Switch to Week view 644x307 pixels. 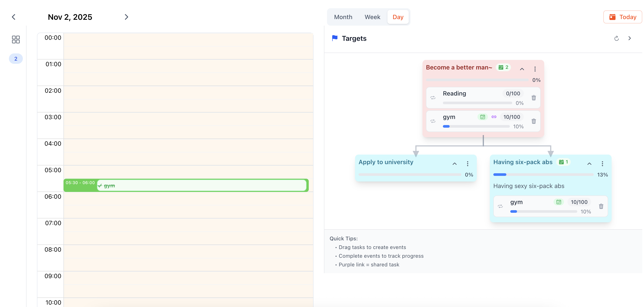pos(372,17)
